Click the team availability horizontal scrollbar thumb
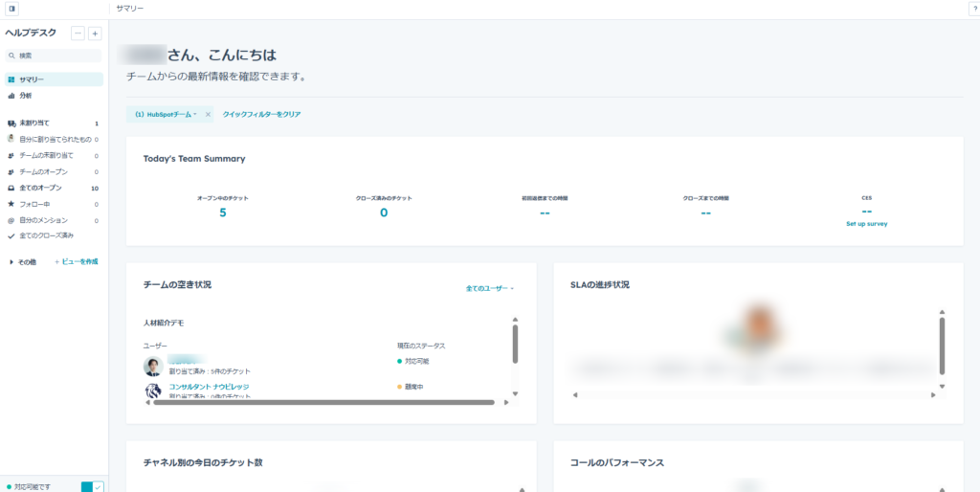Image resolution: width=980 pixels, height=492 pixels. coord(323,403)
